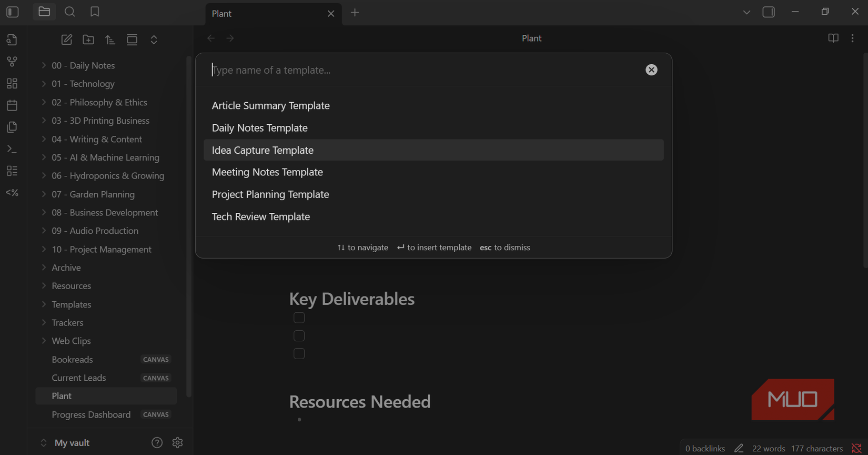Choose Project Planning Template
Screen dimensions: 868x455
click(270, 194)
